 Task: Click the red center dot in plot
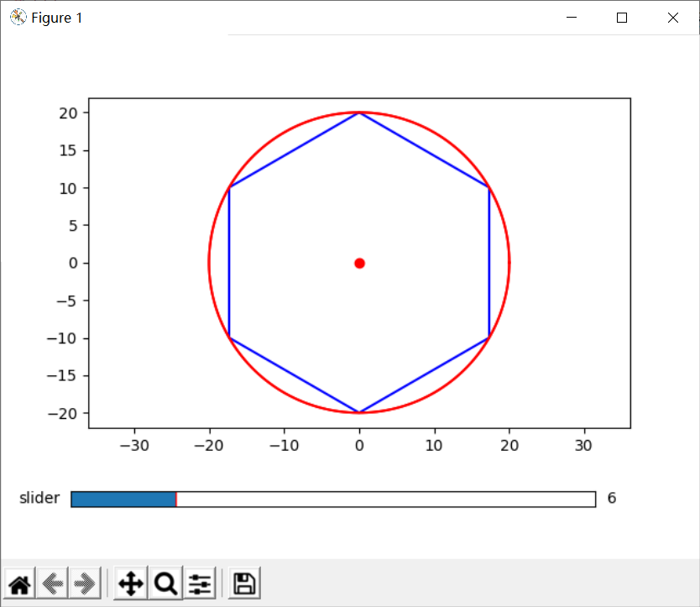359,264
